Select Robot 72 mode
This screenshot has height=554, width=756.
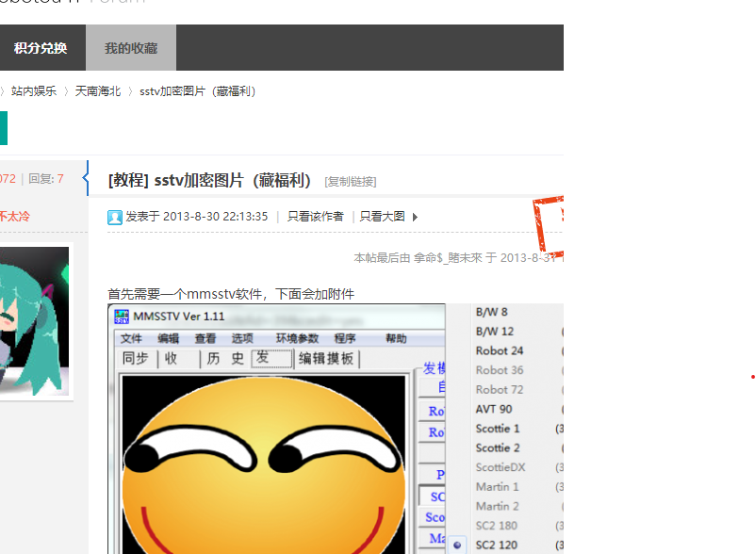click(x=500, y=390)
